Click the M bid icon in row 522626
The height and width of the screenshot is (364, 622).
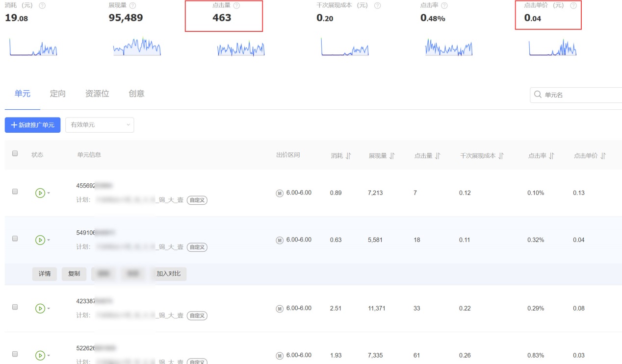tap(280, 356)
